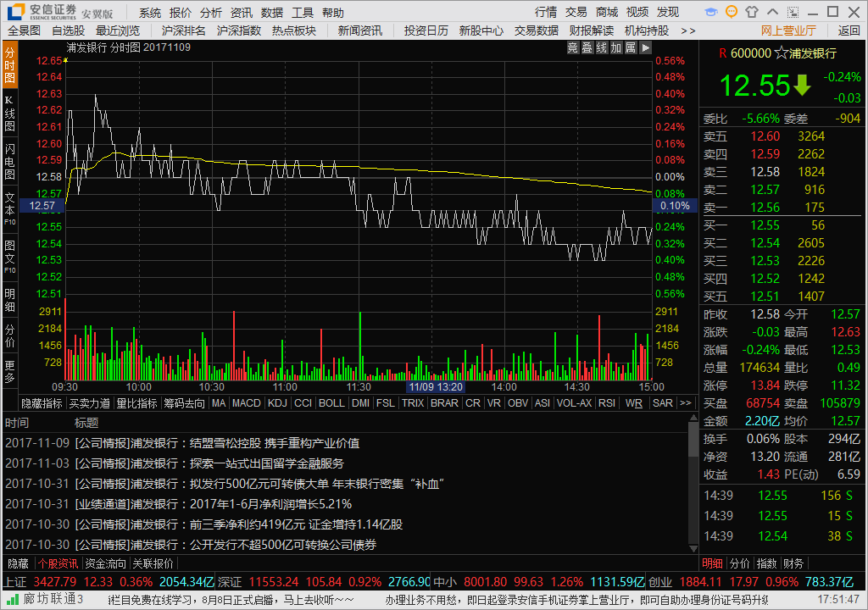Select the BOLL indicator
Screen dimensions: 868x610
click(x=331, y=403)
